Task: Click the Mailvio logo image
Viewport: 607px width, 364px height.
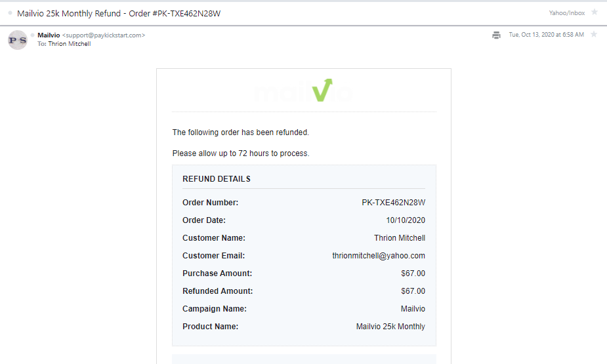Action: (x=304, y=91)
